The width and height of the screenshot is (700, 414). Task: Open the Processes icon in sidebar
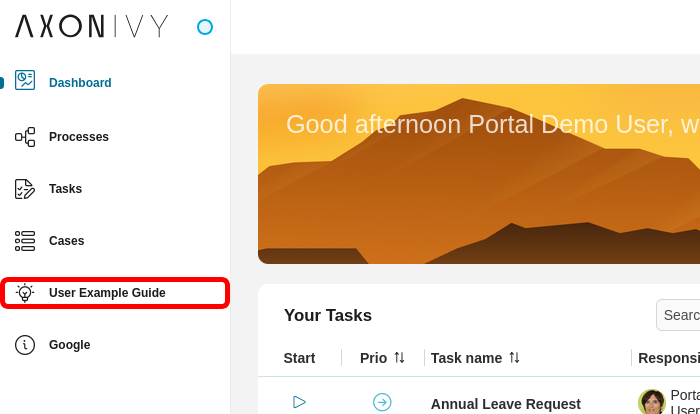[x=25, y=137]
